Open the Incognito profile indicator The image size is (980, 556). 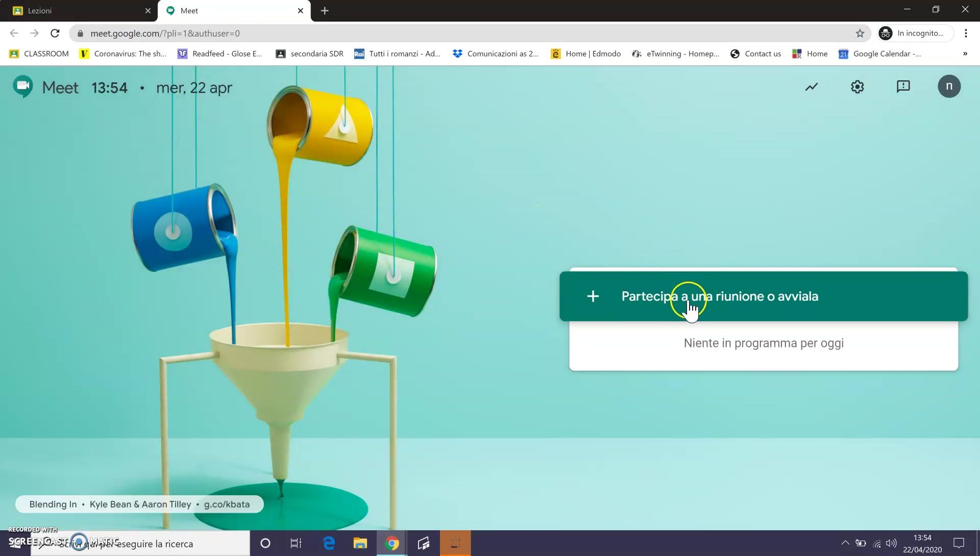point(915,33)
